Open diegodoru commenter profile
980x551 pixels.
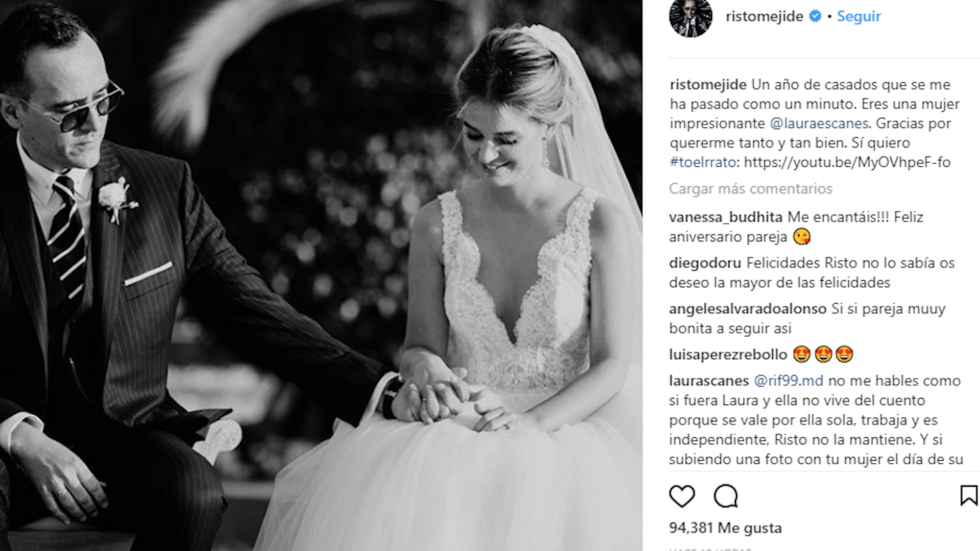pos(705,263)
